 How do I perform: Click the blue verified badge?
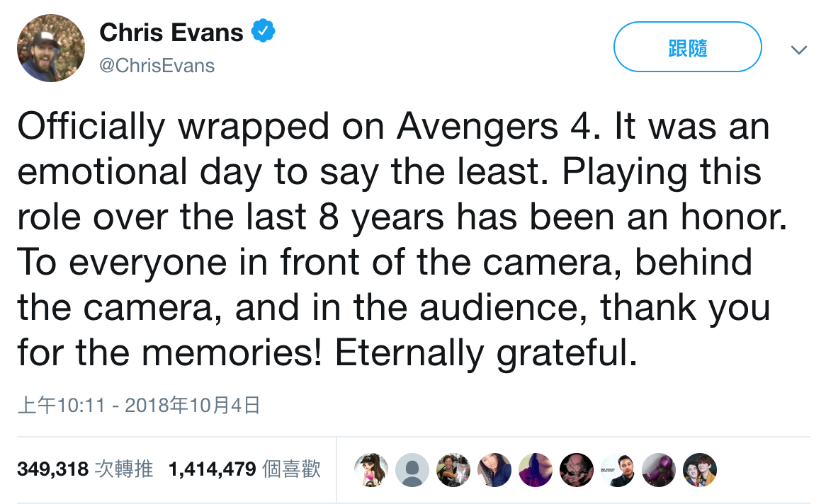pos(264,32)
